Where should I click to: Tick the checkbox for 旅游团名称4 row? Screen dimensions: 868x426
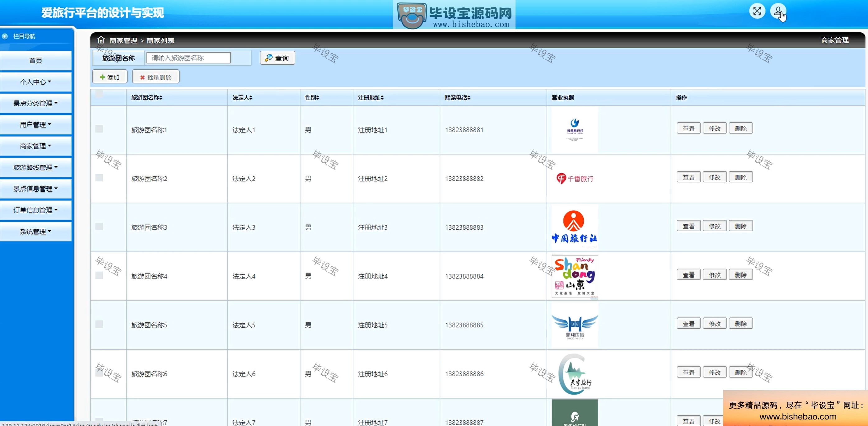[x=99, y=275]
